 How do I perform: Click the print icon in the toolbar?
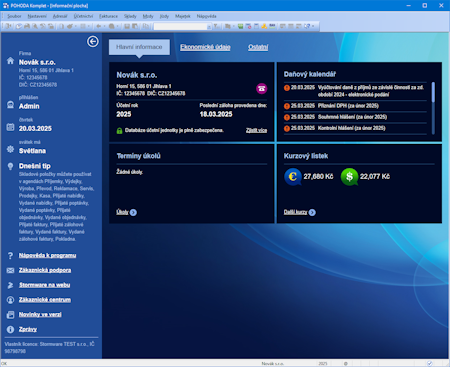pos(27,26)
